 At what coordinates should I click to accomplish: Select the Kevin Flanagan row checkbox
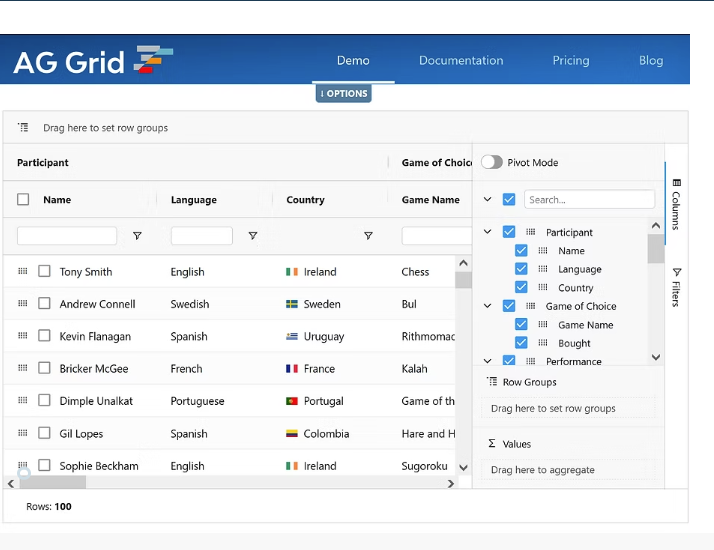pyautogui.click(x=44, y=336)
